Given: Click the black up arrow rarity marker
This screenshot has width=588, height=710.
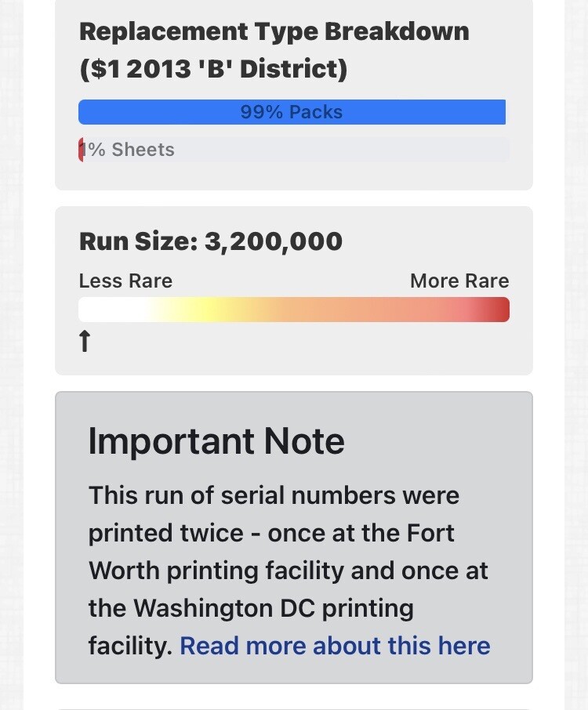Looking at the screenshot, I should 85,342.
